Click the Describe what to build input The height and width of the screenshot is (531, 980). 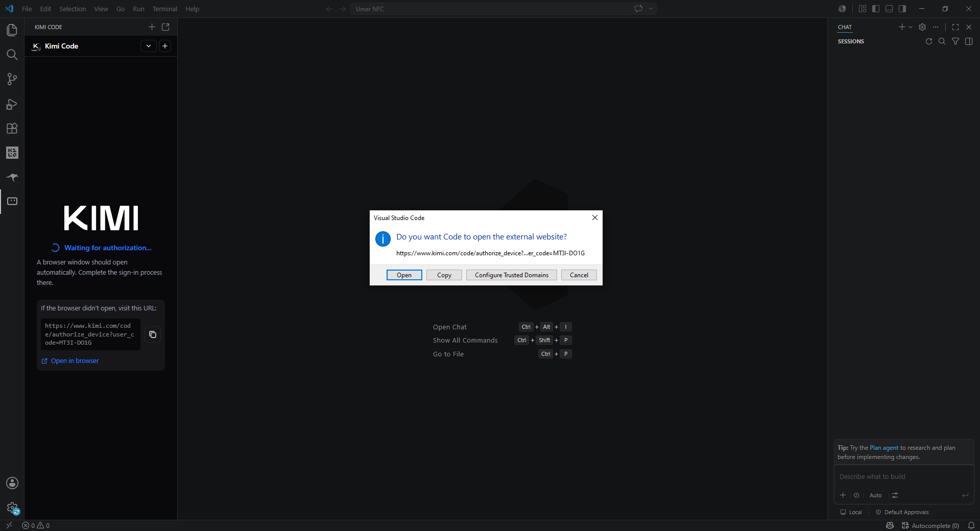tap(904, 477)
